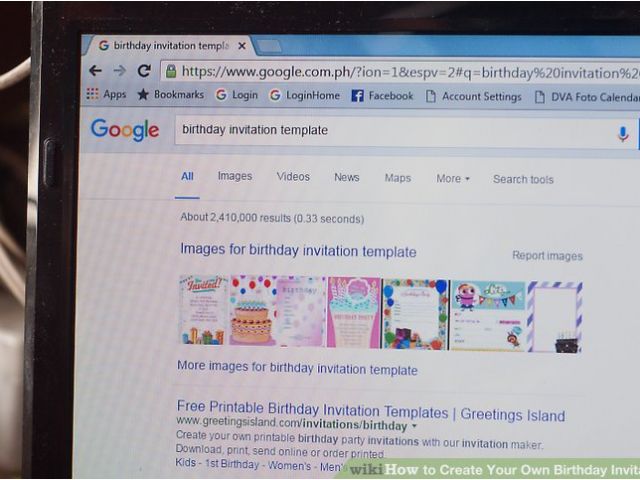The image size is (640, 480).
Task: Select the All results tab
Action: pos(187,176)
